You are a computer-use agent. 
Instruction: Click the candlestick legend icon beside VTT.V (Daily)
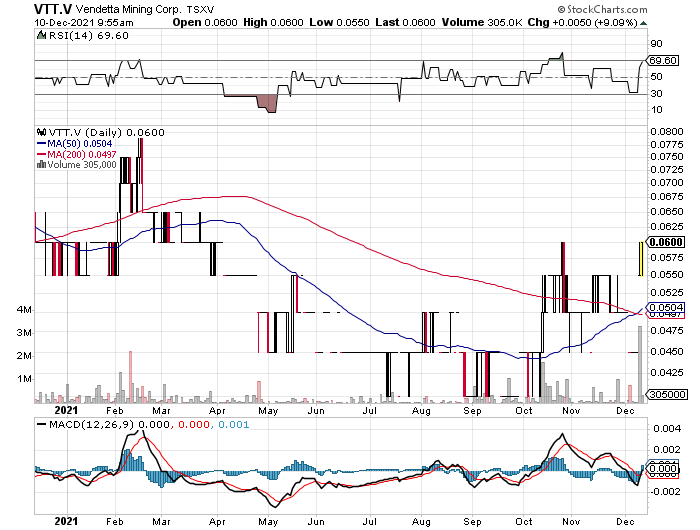coord(42,132)
